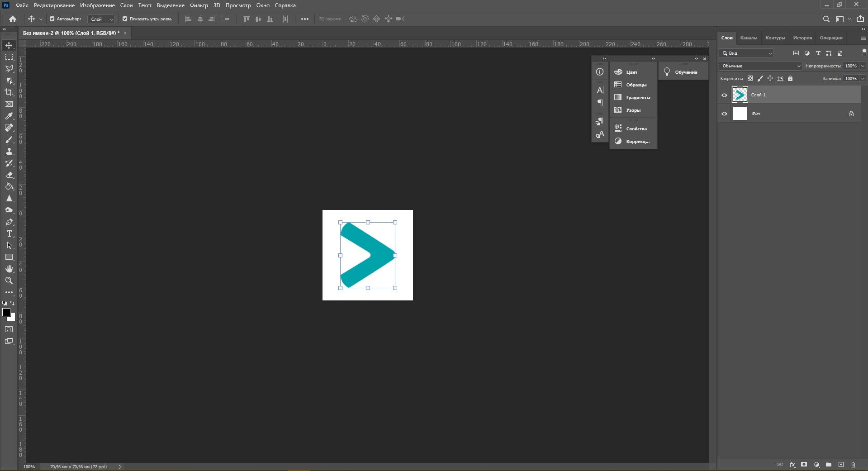Select the Horizontal Type tool

(9, 234)
